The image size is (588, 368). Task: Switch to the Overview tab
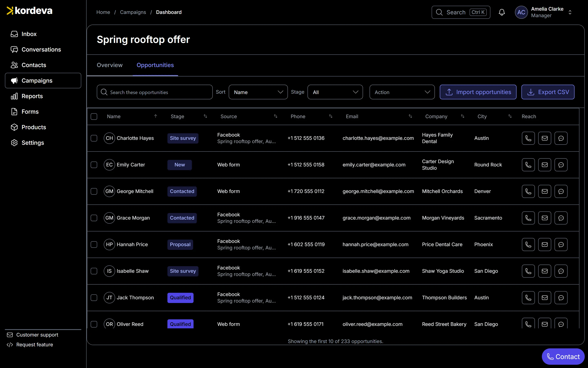coord(110,65)
